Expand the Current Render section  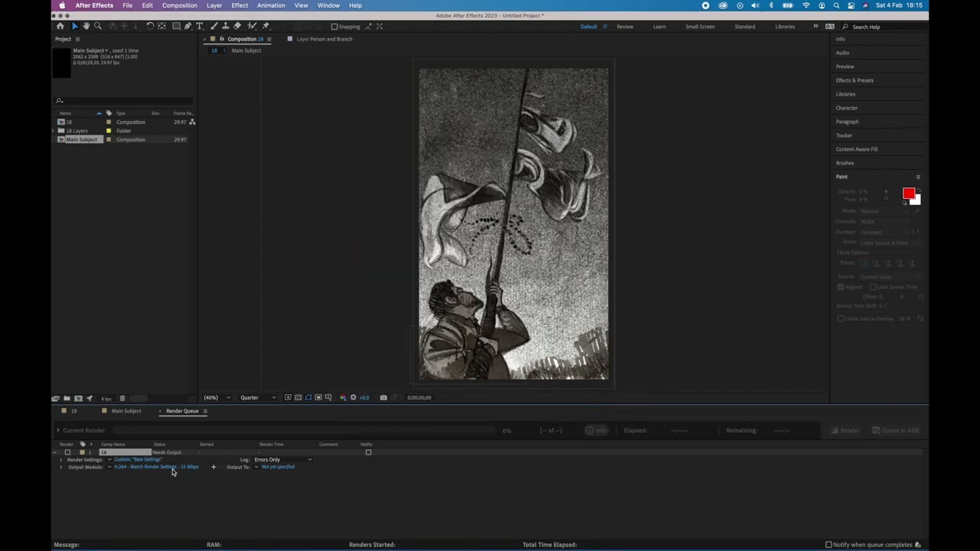pyautogui.click(x=57, y=430)
